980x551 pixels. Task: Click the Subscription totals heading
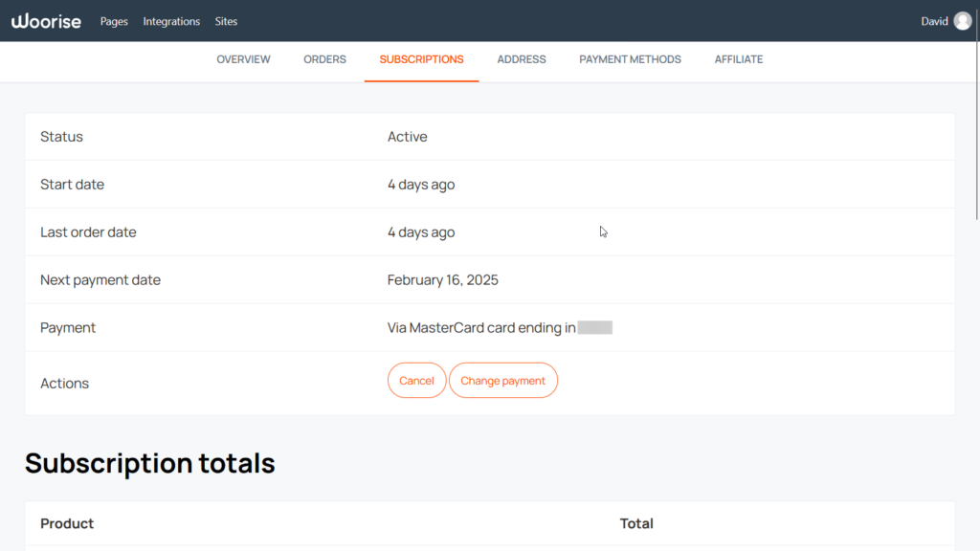click(150, 463)
